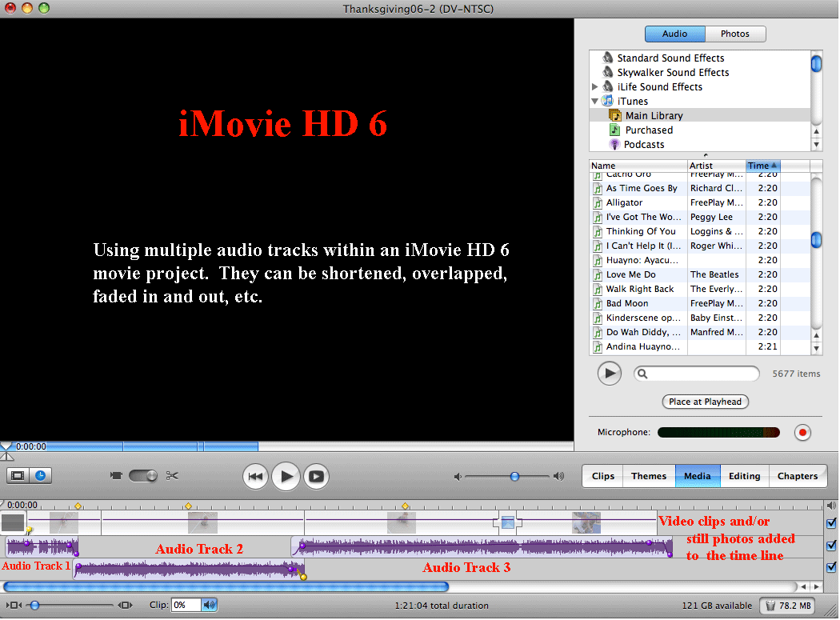Screen dimensions: 840x620
Task: Start microphone recording with red button
Action: tap(802, 433)
